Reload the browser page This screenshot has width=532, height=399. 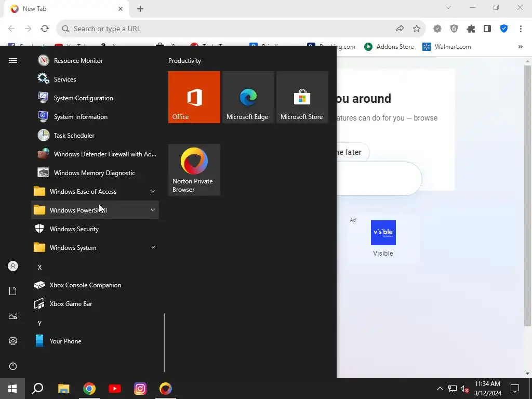pos(45,29)
